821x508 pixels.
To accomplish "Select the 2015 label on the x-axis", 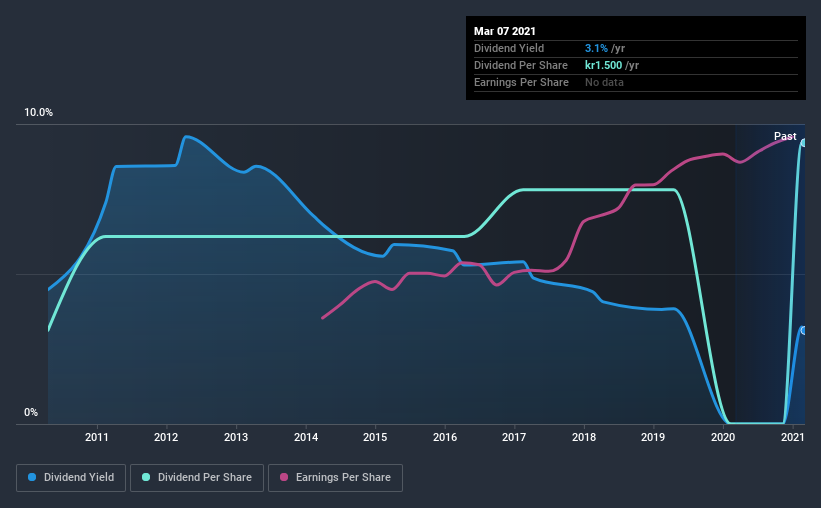I will [x=375, y=437].
